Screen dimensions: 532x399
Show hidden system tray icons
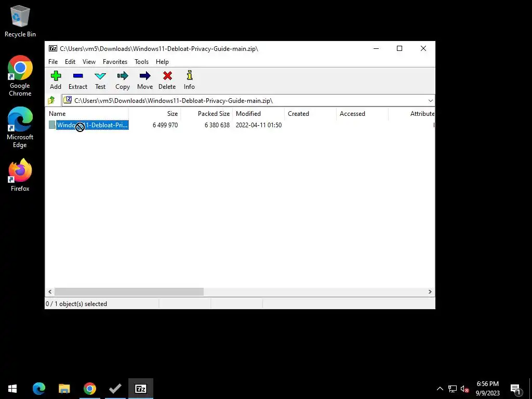pos(440,389)
